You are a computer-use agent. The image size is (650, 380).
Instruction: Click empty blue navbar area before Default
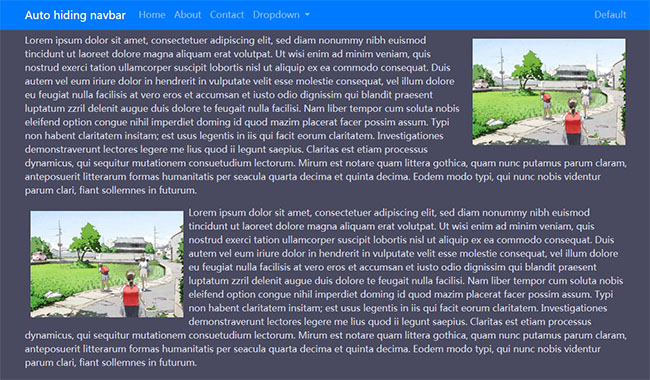pyautogui.click(x=452, y=15)
